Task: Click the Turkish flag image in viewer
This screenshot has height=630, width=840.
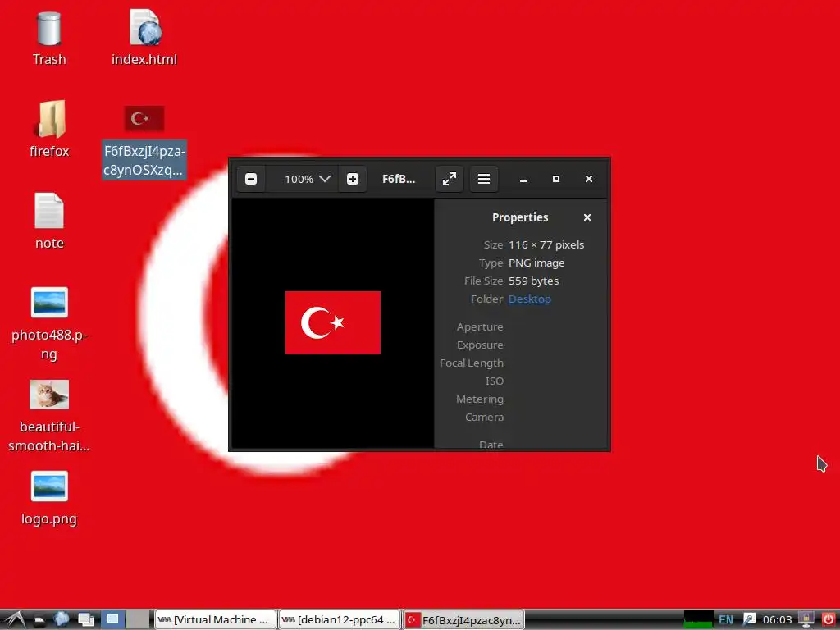Action: click(333, 322)
